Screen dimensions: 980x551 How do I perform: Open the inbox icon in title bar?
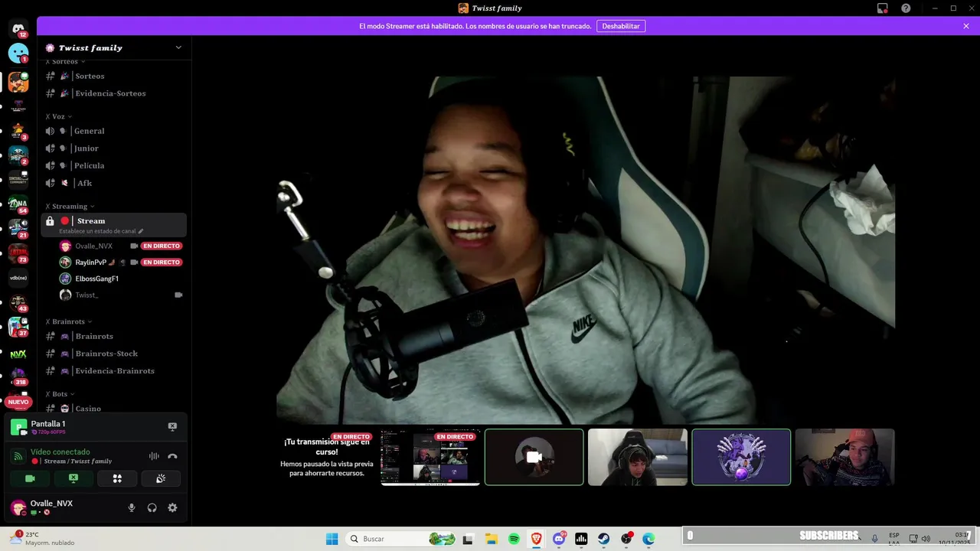(883, 8)
